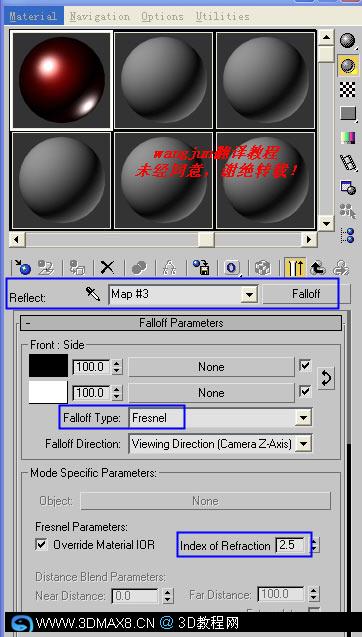Collapse the Falloff Parameters rollout
Screen dimensions: 362x637
181,323
